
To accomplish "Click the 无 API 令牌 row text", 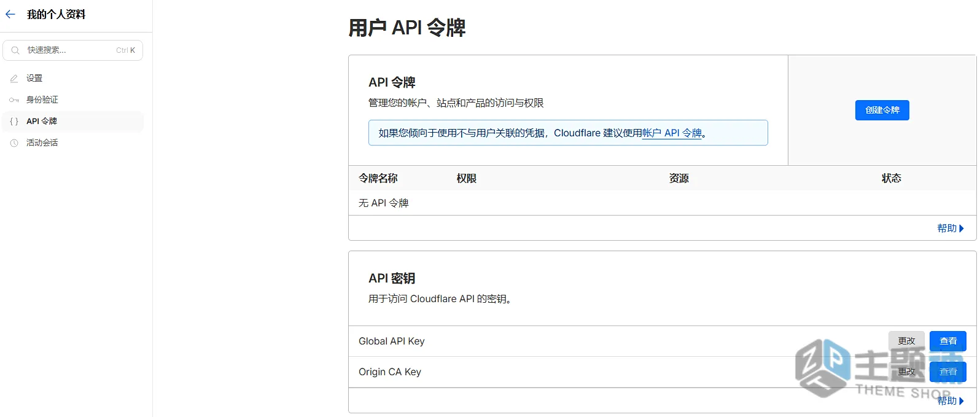I will (384, 203).
